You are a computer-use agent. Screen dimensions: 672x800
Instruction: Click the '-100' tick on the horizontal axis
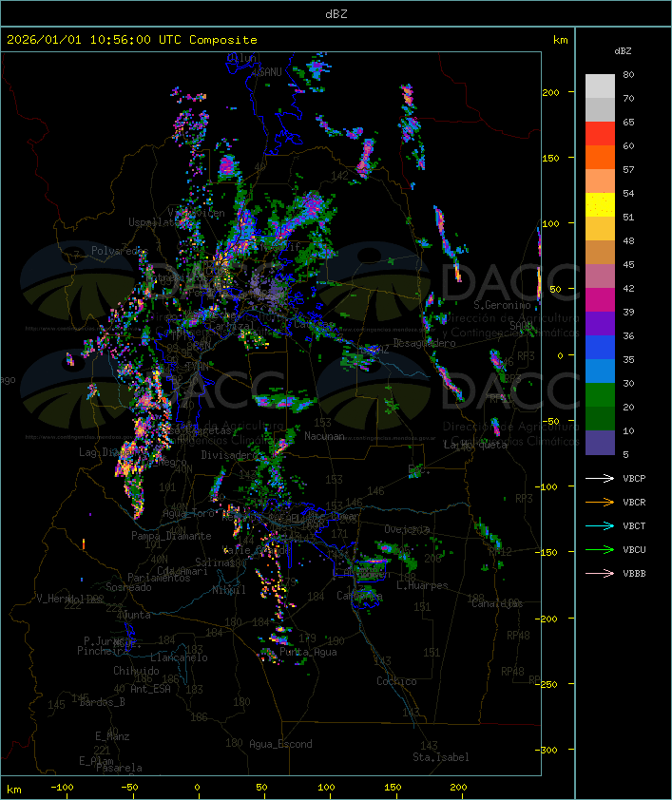coord(62,788)
